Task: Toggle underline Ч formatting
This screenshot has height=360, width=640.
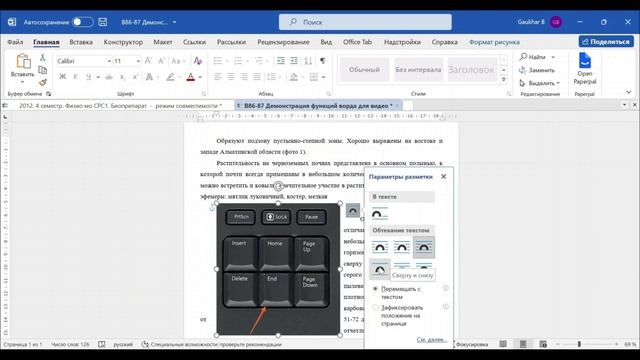Action: coord(88,77)
